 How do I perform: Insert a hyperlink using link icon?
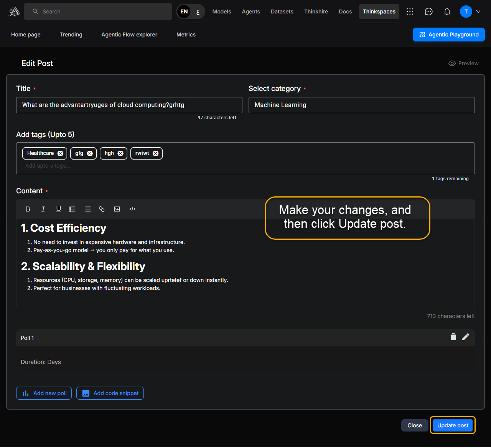(102, 209)
